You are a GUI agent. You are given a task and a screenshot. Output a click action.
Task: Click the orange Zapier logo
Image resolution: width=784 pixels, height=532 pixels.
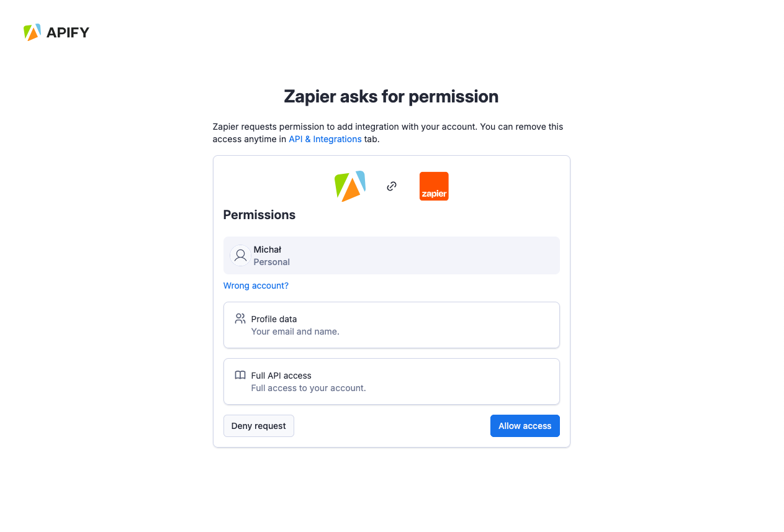click(x=434, y=186)
